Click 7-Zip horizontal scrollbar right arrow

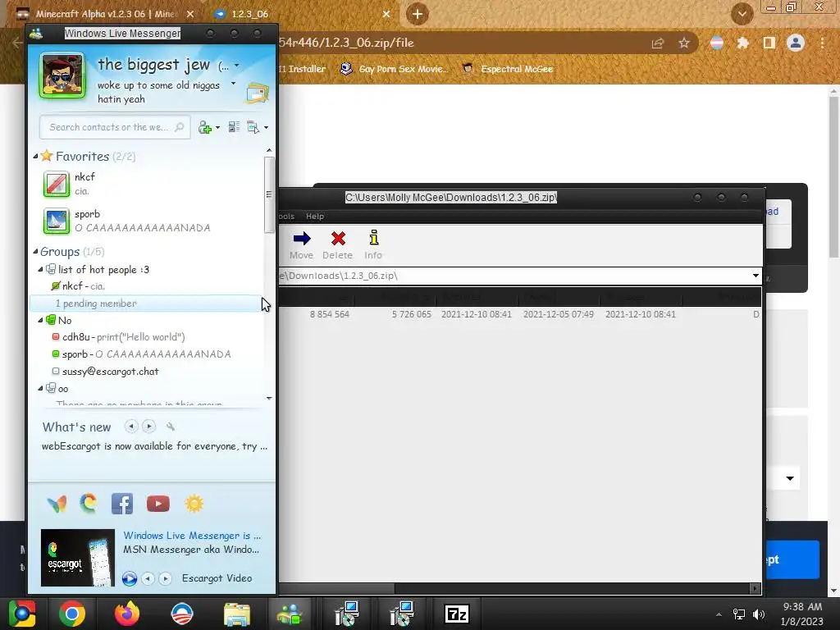pyautogui.click(x=756, y=588)
